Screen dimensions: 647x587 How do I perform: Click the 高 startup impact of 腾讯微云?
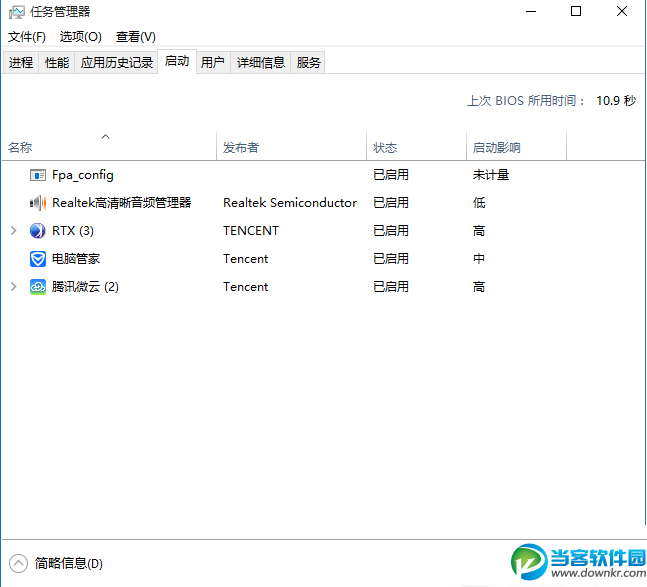[479, 287]
